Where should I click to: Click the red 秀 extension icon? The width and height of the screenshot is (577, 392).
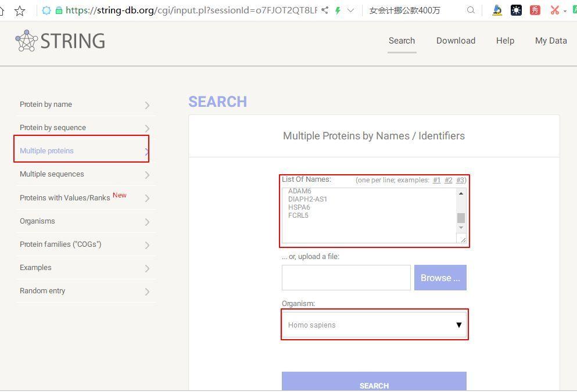point(535,10)
